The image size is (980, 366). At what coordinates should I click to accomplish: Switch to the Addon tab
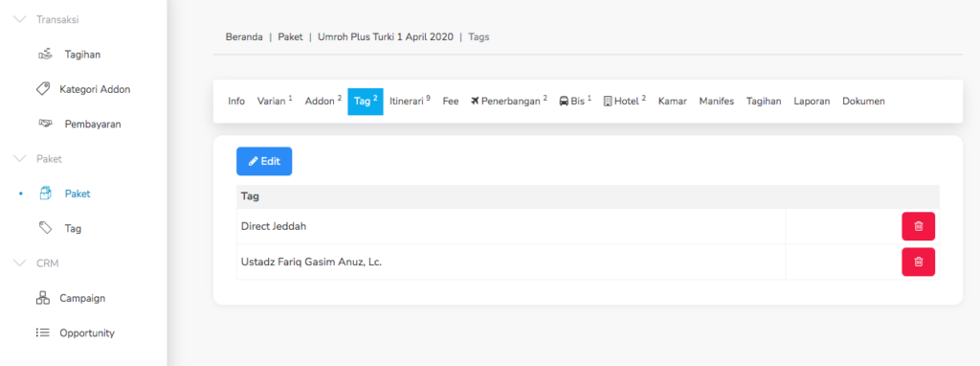click(323, 101)
